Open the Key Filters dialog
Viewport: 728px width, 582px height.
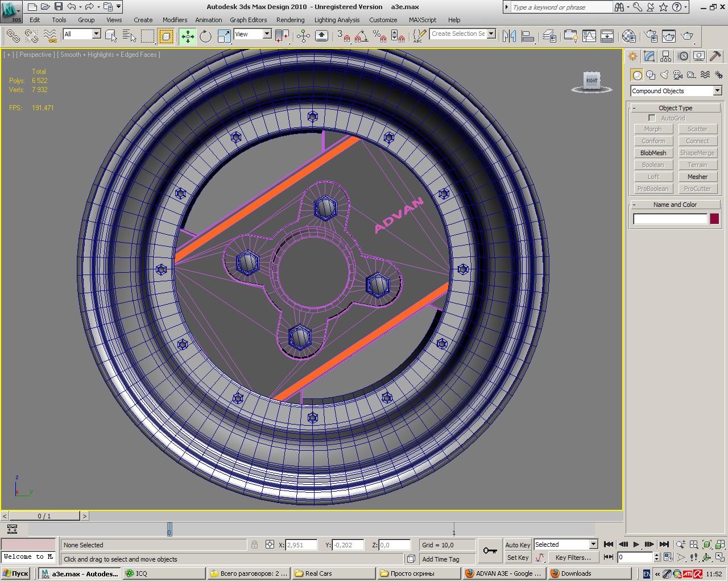(x=573, y=558)
